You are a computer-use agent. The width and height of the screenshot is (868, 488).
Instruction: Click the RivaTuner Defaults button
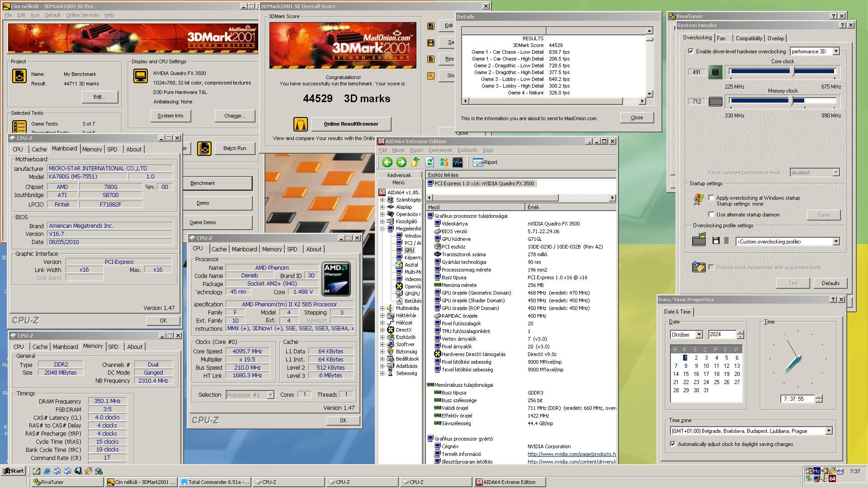(x=830, y=283)
